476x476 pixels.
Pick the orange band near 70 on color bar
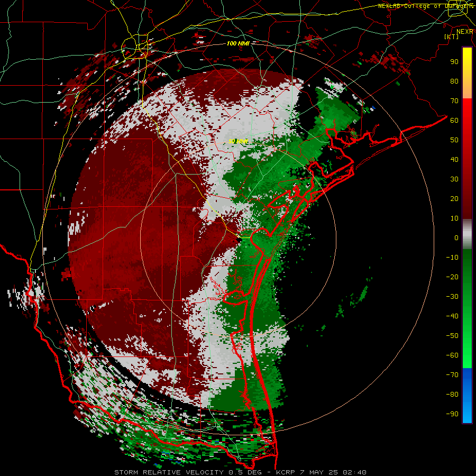[x=467, y=91]
